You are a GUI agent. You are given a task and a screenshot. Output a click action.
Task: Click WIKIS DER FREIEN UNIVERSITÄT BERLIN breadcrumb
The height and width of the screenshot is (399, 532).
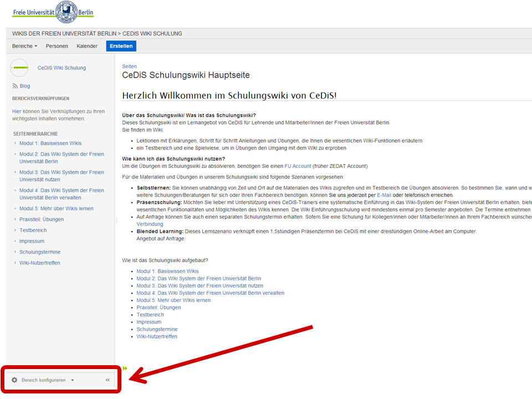[64, 34]
